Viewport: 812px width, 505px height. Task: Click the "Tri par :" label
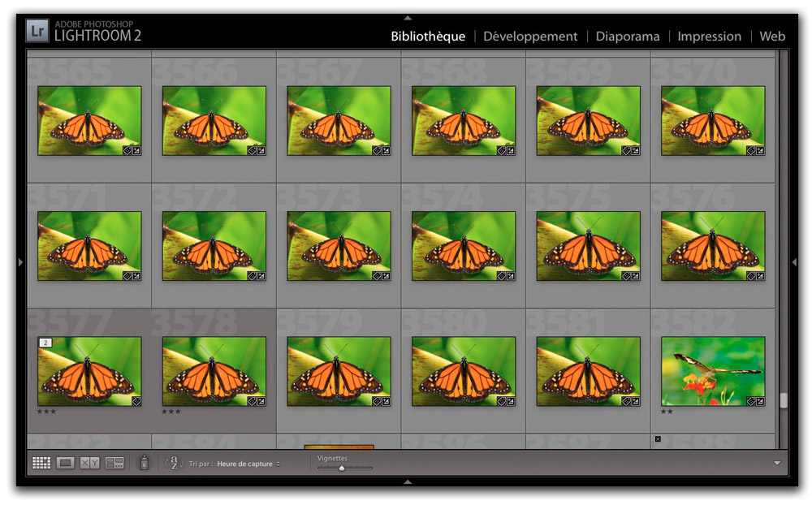coord(201,464)
